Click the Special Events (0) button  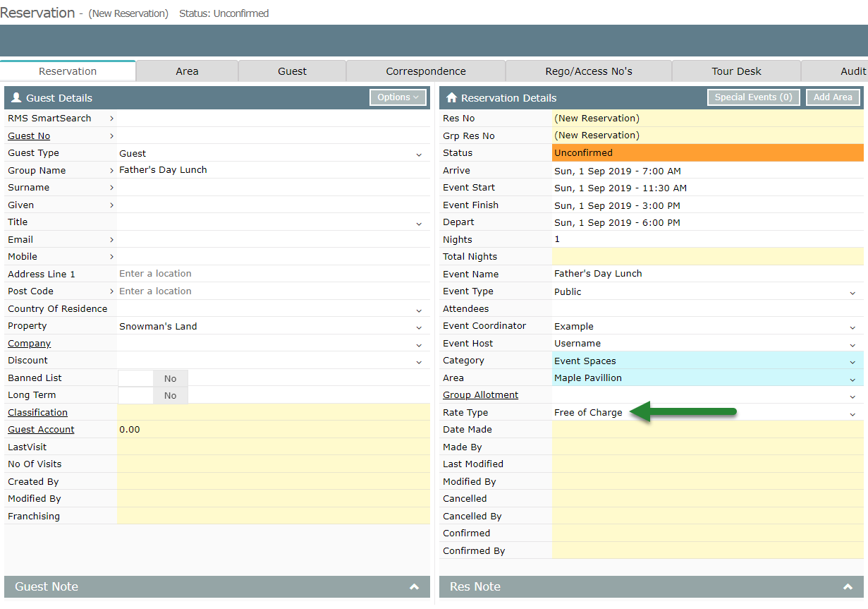click(x=753, y=97)
